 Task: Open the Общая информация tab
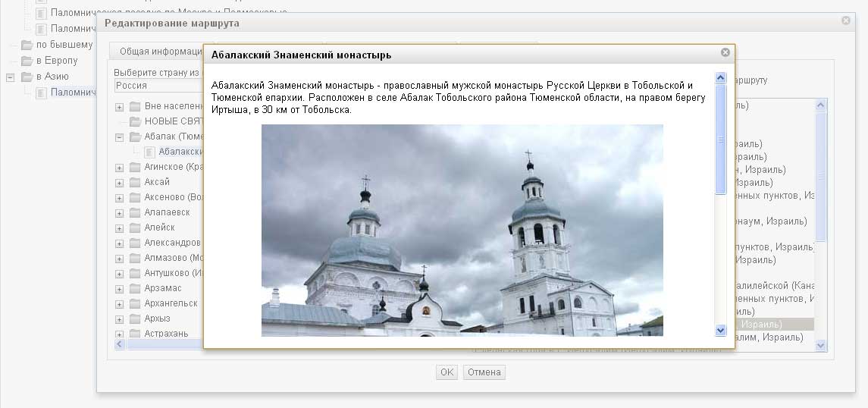point(155,52)
